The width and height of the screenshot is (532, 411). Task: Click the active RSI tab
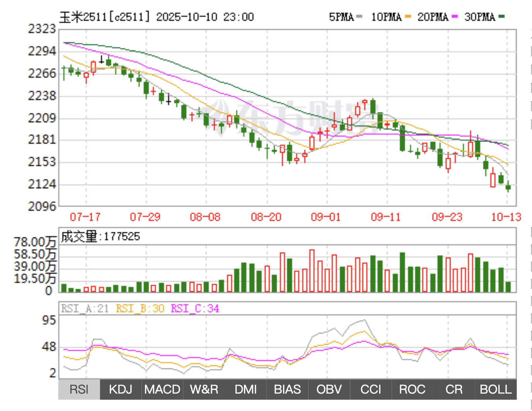coord(79,389)
